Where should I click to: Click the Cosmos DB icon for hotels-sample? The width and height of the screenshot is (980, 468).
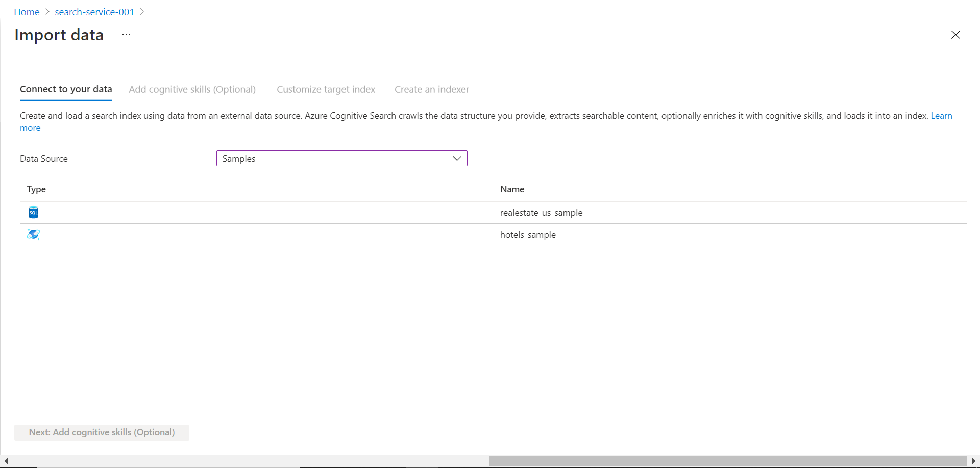click(x=33, y=234)
